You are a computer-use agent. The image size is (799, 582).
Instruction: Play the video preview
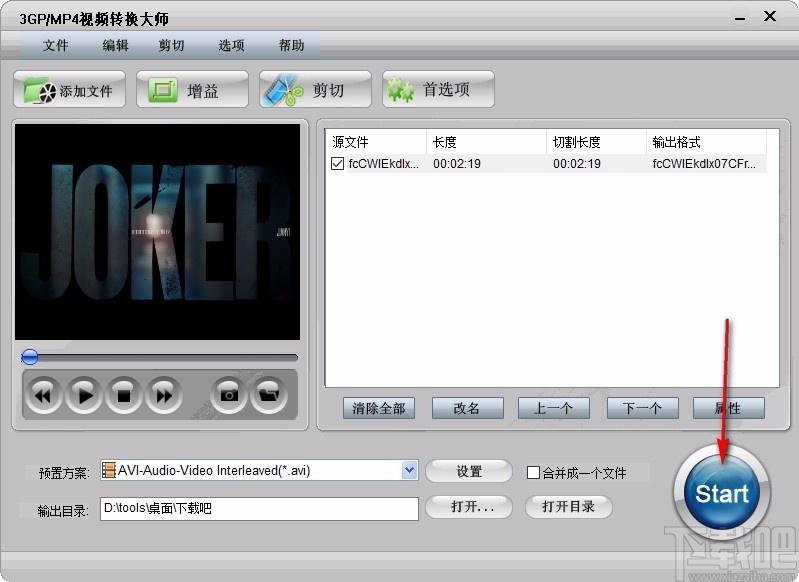[84, 395]
